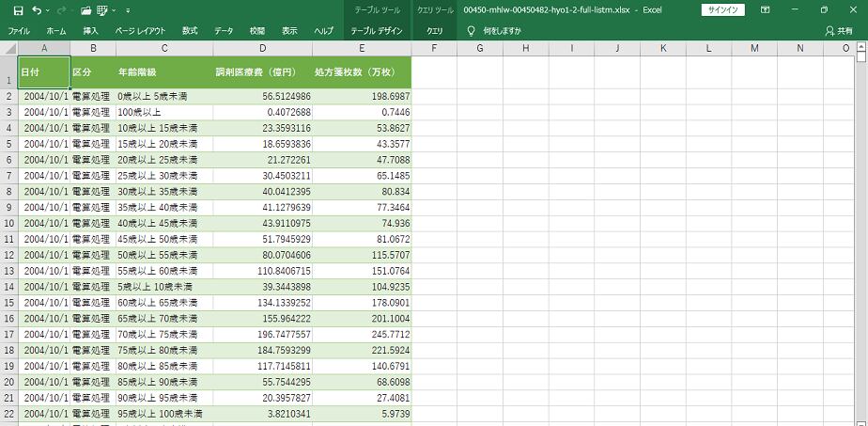Click the Select All corner triangle
Image resolution: width=868 pixels, height=426 pixels.
8,48
